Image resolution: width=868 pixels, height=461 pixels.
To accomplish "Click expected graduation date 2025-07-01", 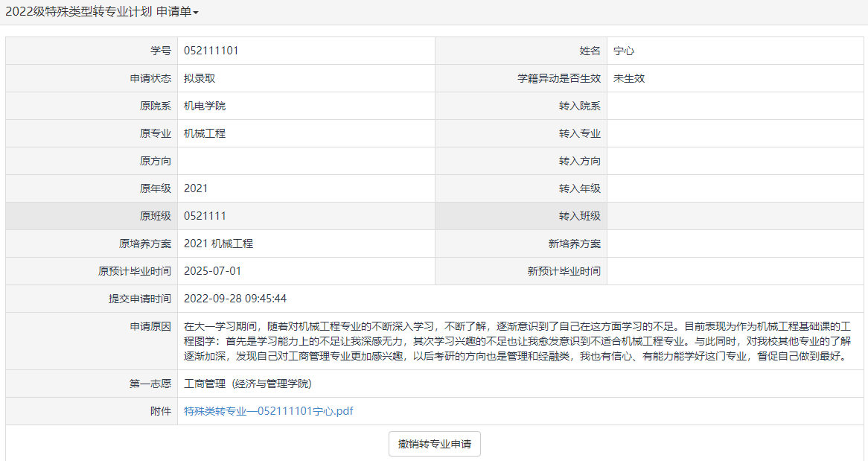I will click(x=212, y=271).
